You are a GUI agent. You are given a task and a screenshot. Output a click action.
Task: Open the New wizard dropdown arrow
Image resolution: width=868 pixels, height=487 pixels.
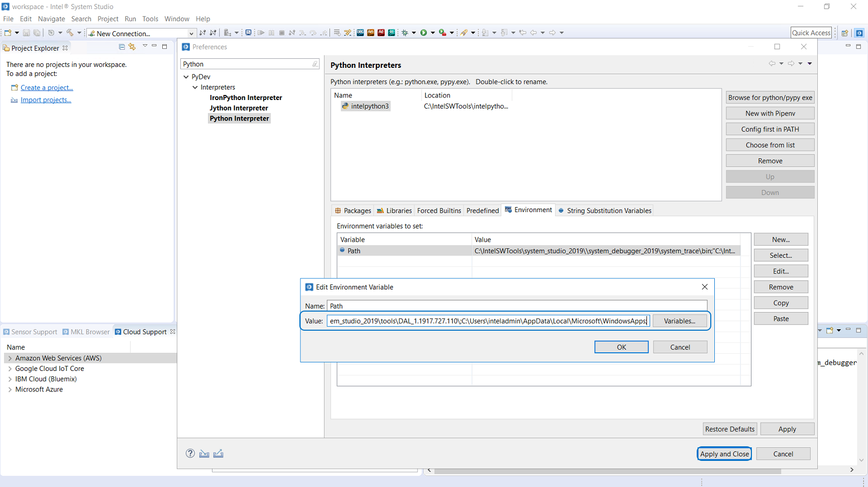click(x=17, y=33)
